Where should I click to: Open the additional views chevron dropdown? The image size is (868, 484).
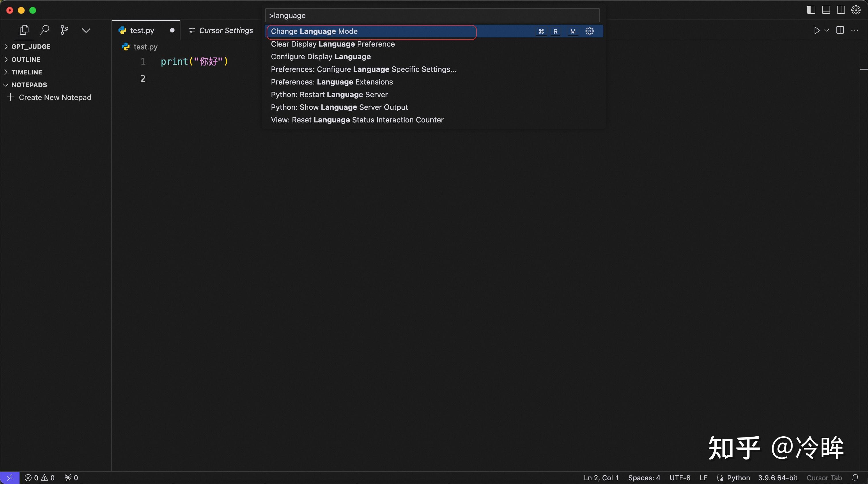(86, 30)
